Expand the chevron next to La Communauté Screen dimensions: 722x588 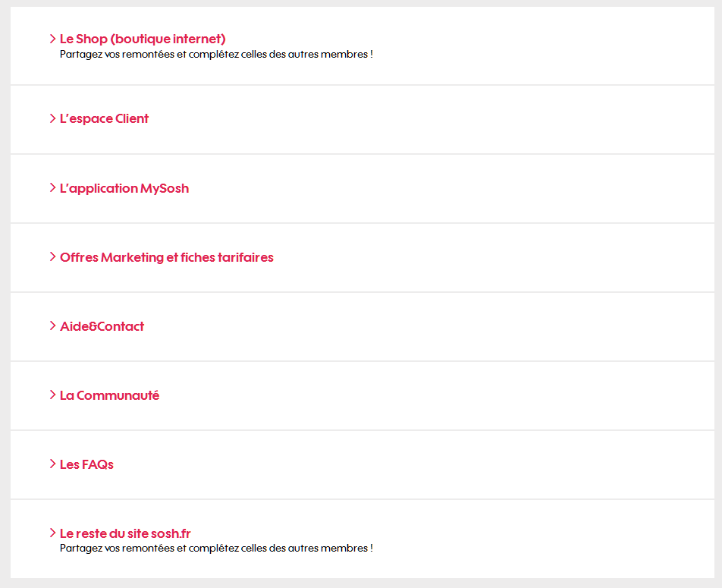[x=52, y=395]
